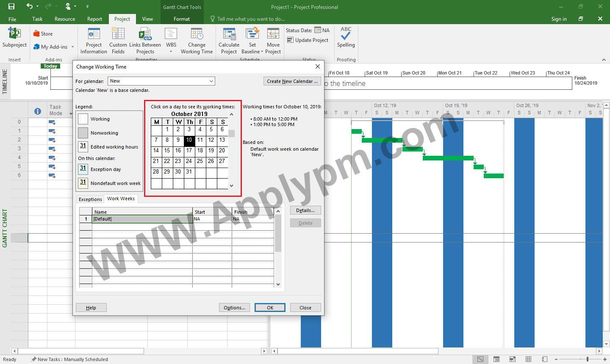Switch to the Format ribbon tab
The width and height of the screenshot is (610, 364).
click(182, 19)
